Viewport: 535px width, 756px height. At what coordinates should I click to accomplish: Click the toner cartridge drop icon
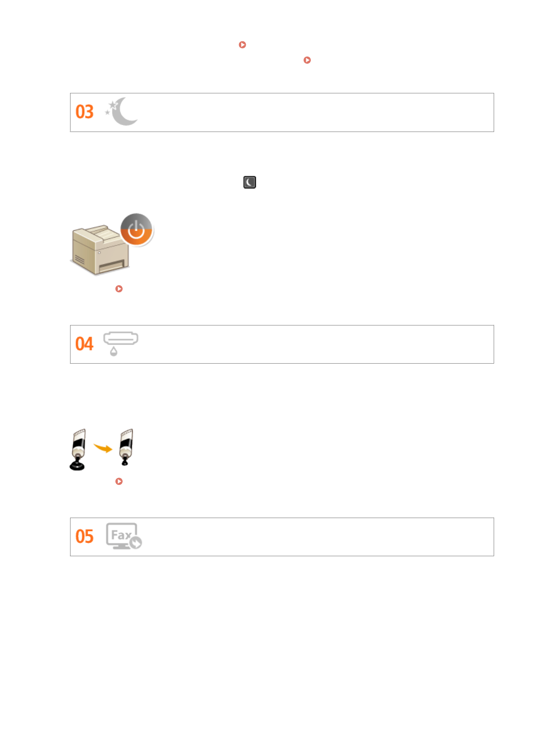pyautogui.click(x=120, y=343)
